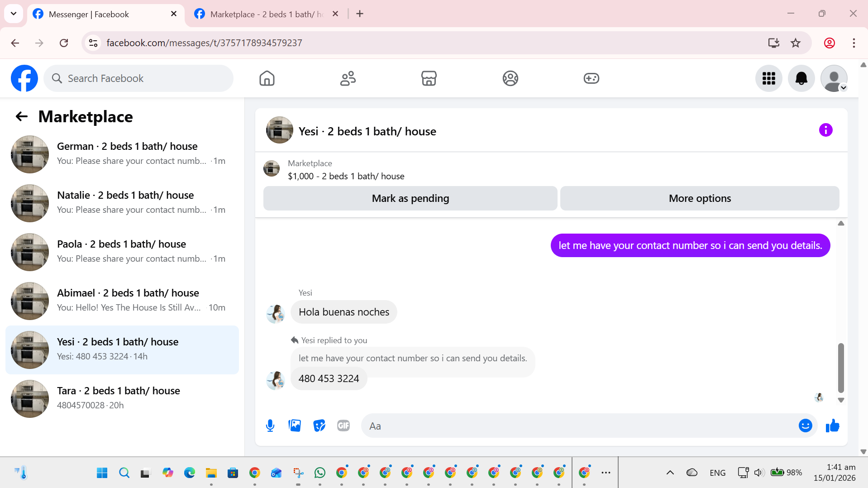Click the Mark as pending button
This screenshot has width=868, height=488.
pos(410,198)
